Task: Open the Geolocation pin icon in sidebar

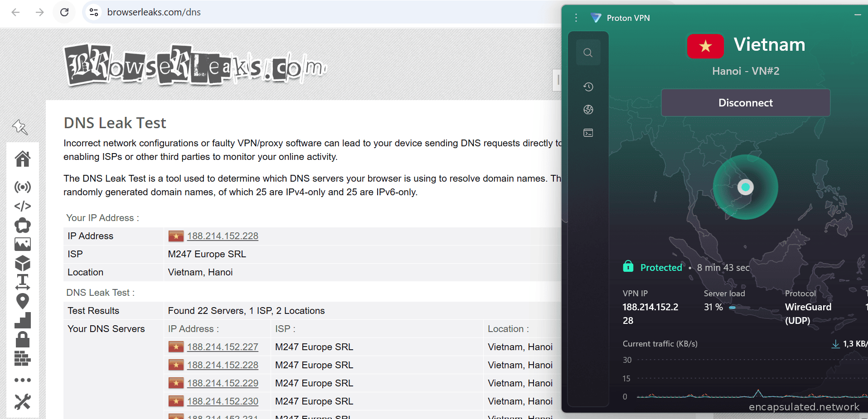Action: 23,301
